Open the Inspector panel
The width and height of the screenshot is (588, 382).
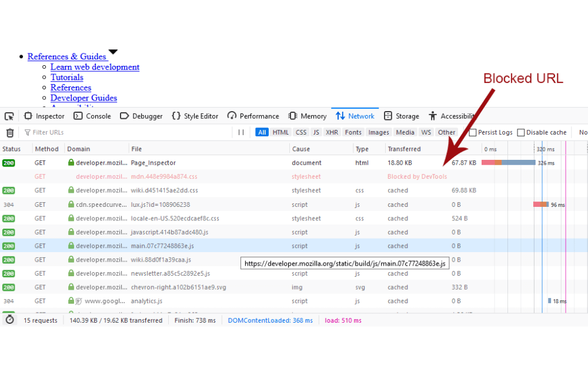(x=44, y=116)
